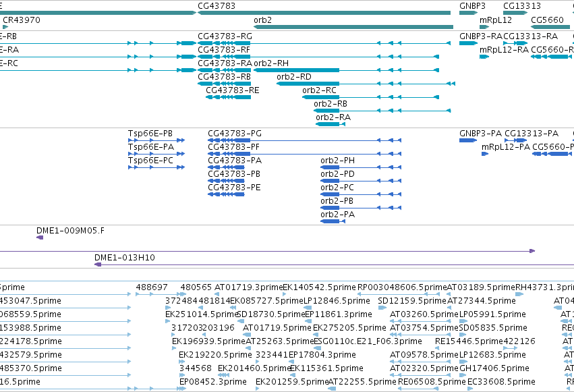574x392 pixels.
Task: Open EST EP11861.3prime
Action: (x=338, y=315)
